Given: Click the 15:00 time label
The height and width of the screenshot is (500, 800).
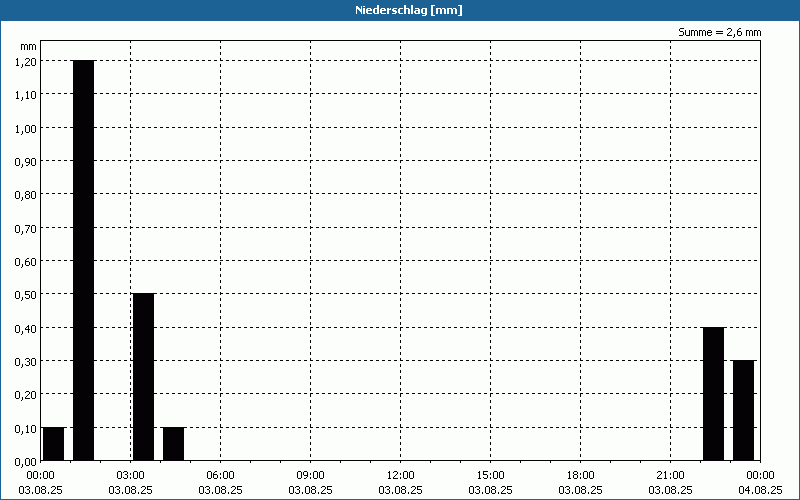Looking at the screenshot, I should [490, 476].
